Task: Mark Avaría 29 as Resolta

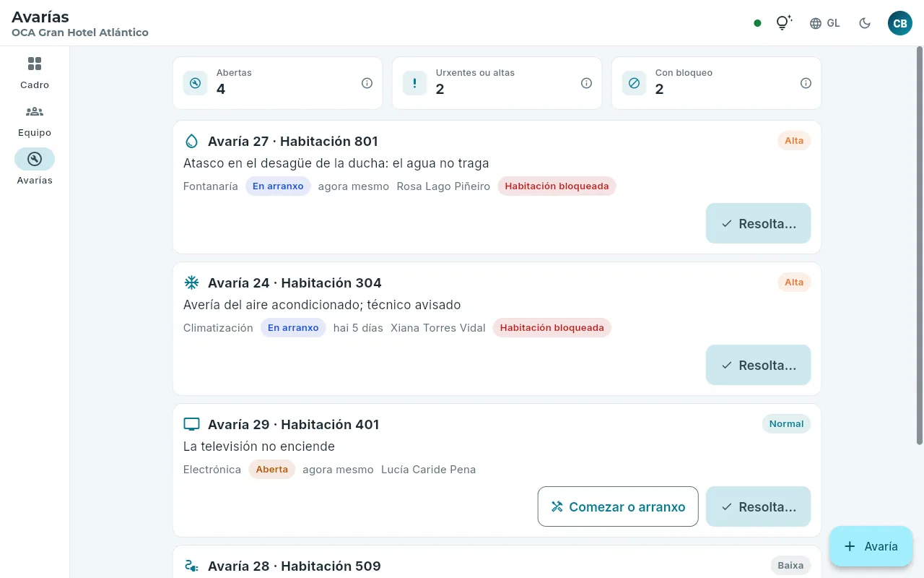Action: (758, 506)
